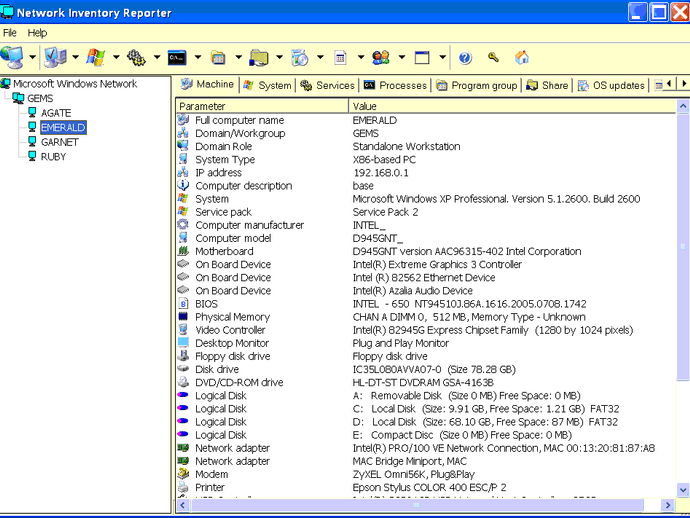Open the File menu
Image resolution: width=690 pixels, height=518 pixels.
coord(10,33)
